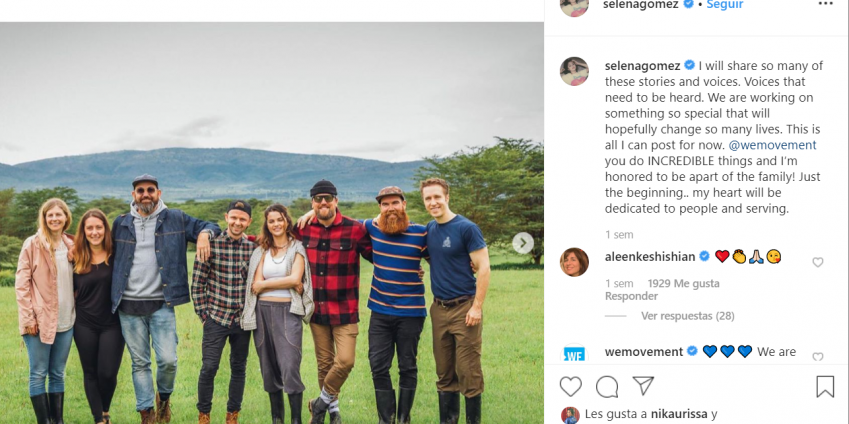Click aleenkeshishian username in comments
This screenshot has height=424, width=849.
(x=649, y=256)
